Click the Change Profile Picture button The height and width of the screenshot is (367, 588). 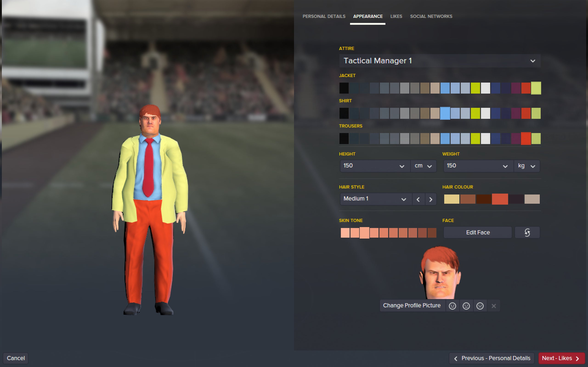(412, 306)
